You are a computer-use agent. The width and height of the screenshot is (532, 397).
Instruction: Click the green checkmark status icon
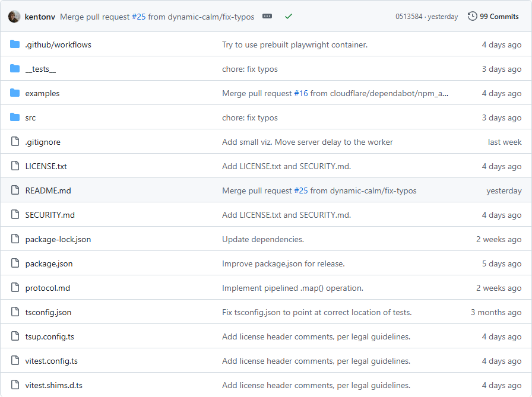pyautogui.click(x=289, y=17)
